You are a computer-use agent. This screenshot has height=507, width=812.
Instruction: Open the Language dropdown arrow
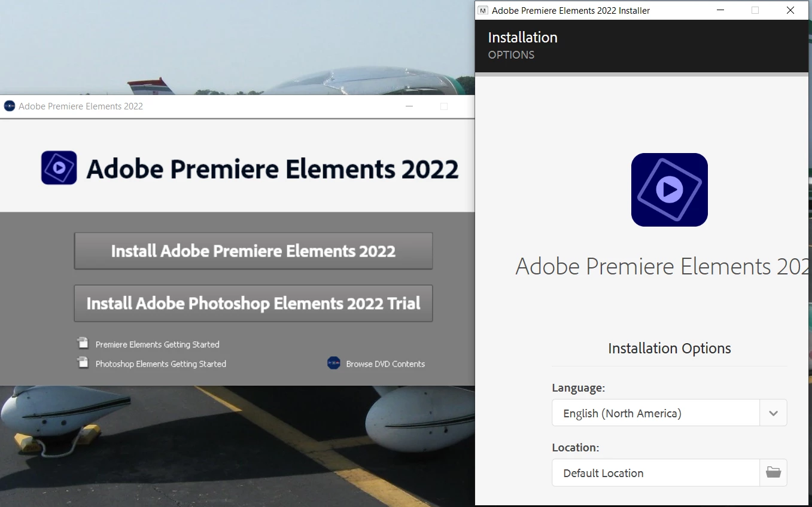tap(773, 413)
